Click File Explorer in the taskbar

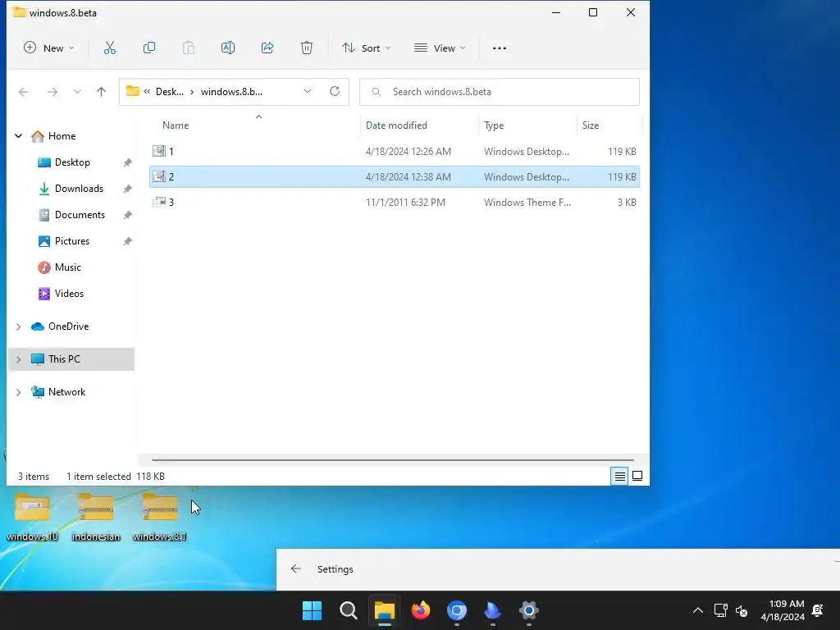coord(385,610)
